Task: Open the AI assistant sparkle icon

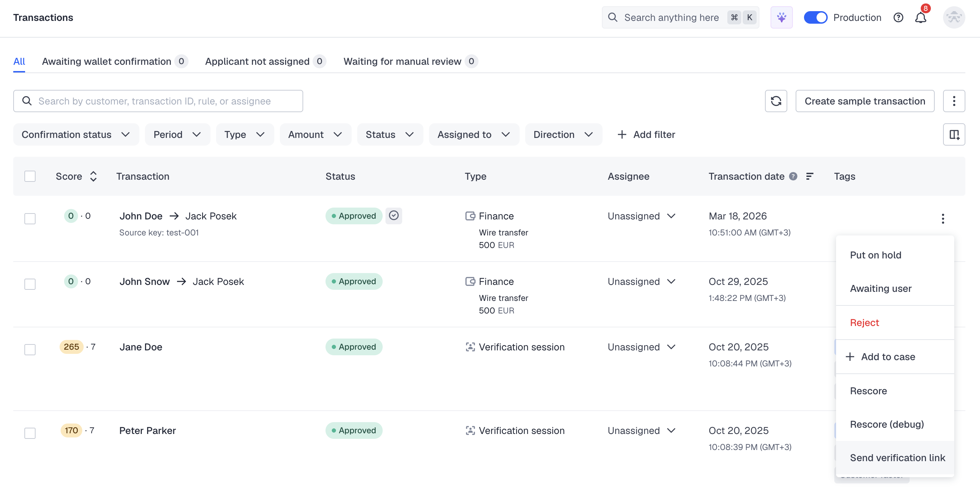Action: [x=781, y=17]
